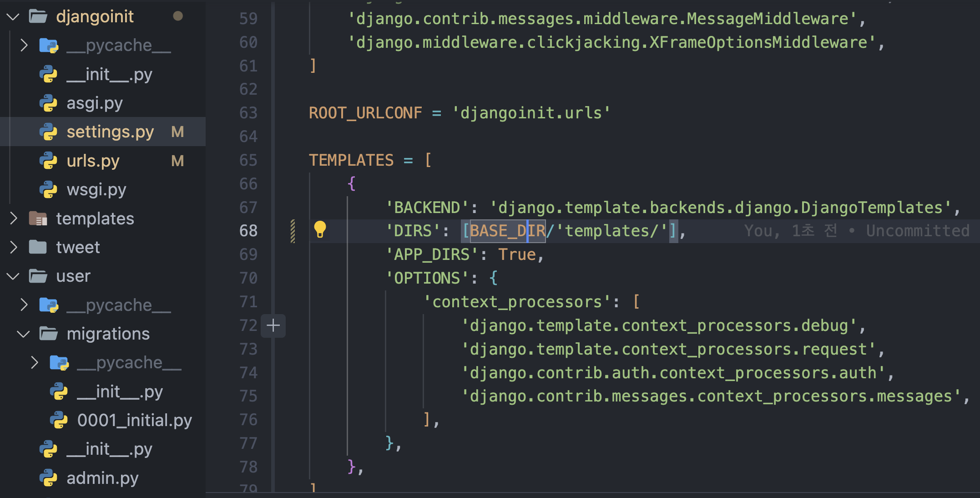The width and height of the screenshot is (980, 498).
Task: Expand the __pycache__ folder under djangoinit
Action: click(x=24, y=46)
